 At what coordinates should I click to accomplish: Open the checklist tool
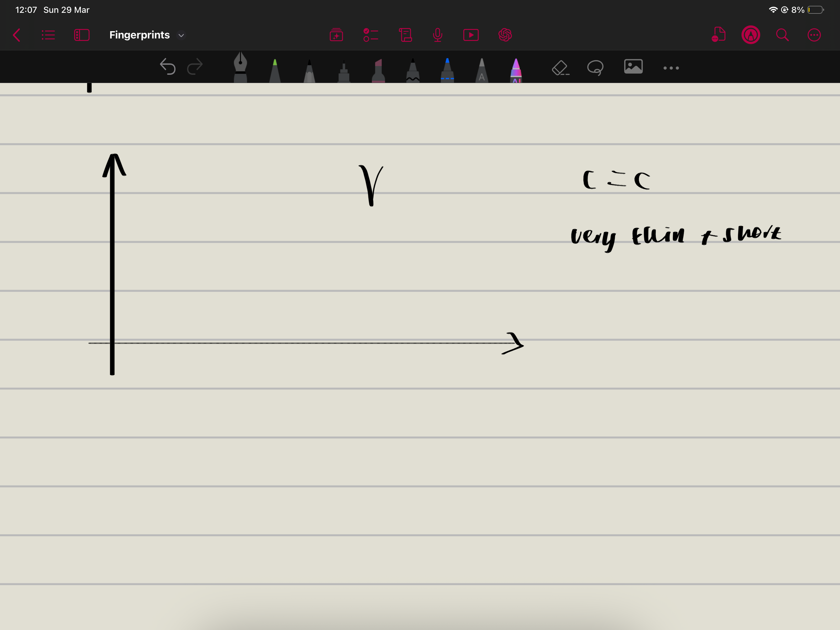[x=371, y=34]
